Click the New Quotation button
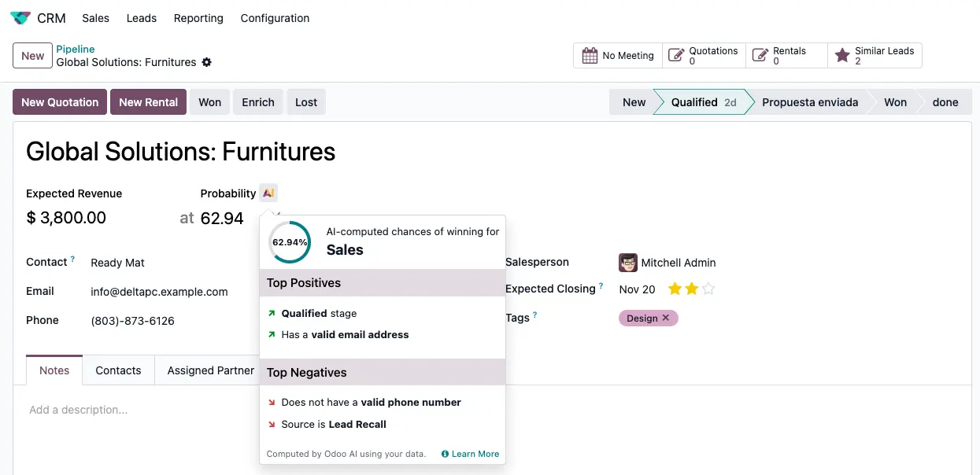Image resolution: width=980 pixels, height=475 pixels. tap(59, 101)
